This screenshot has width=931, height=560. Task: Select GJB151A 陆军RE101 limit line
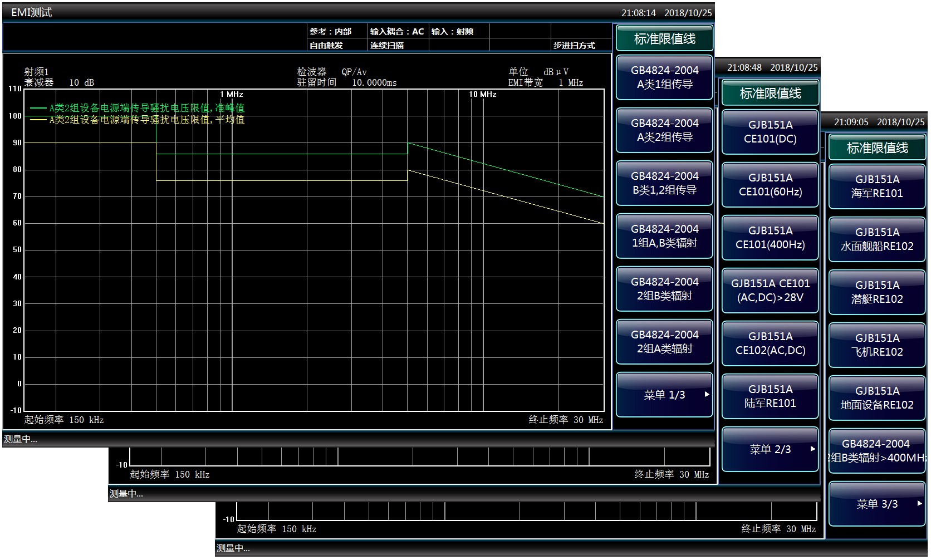pyautogui.click(x=770, y=396)
